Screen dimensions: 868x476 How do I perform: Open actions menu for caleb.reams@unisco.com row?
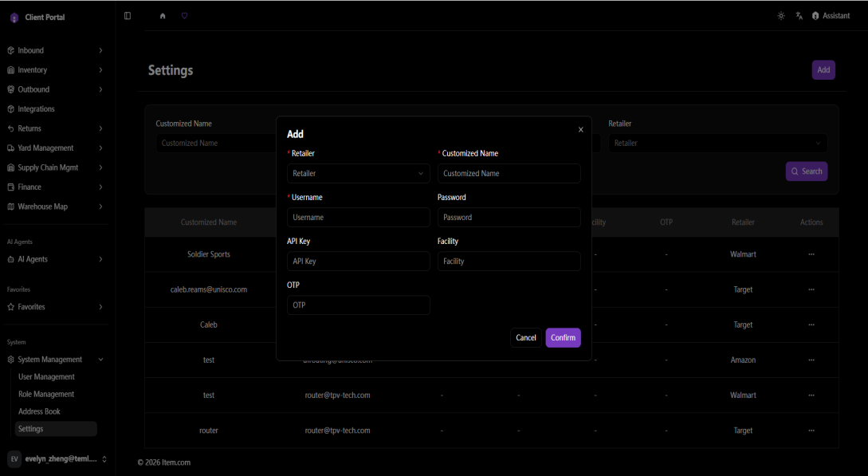[811, 289]
